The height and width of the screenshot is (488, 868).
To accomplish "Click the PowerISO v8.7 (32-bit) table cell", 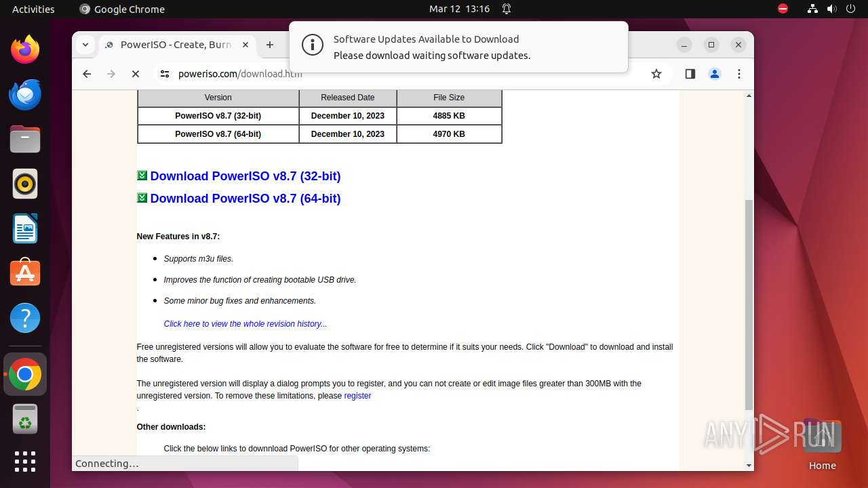I will click(218, 116).
